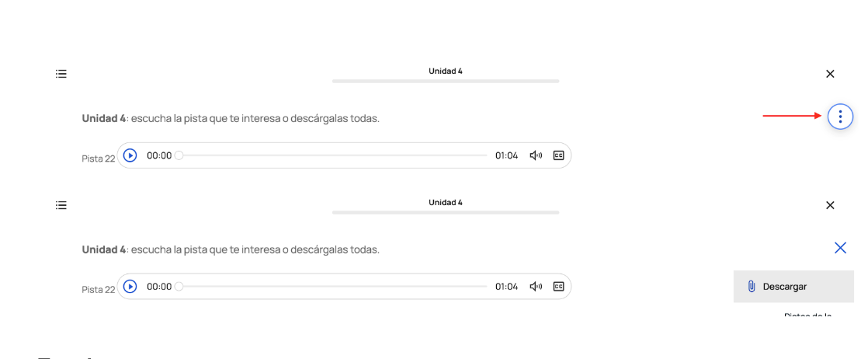Image resolution: width=868 pixels, height=359 pixels.
Task: Open the upper contents list icon
Action: pyautogui.click(x=61, y=74)
